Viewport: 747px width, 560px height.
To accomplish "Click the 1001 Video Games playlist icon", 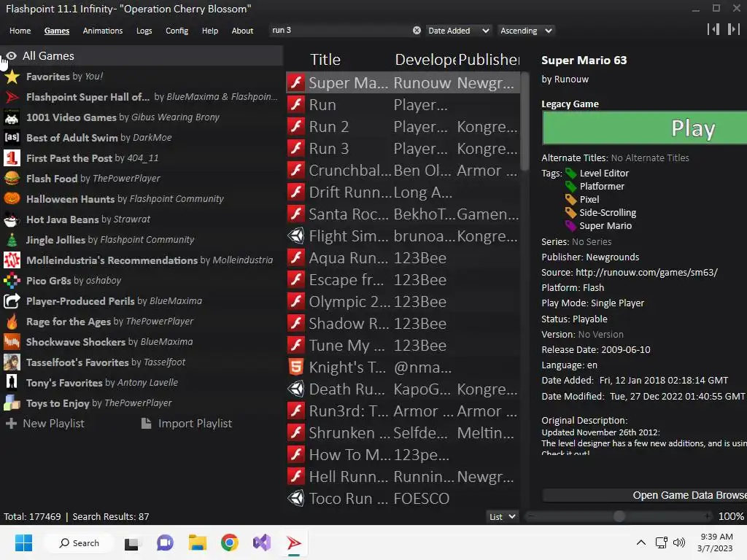I will click(x=12, y=117).
